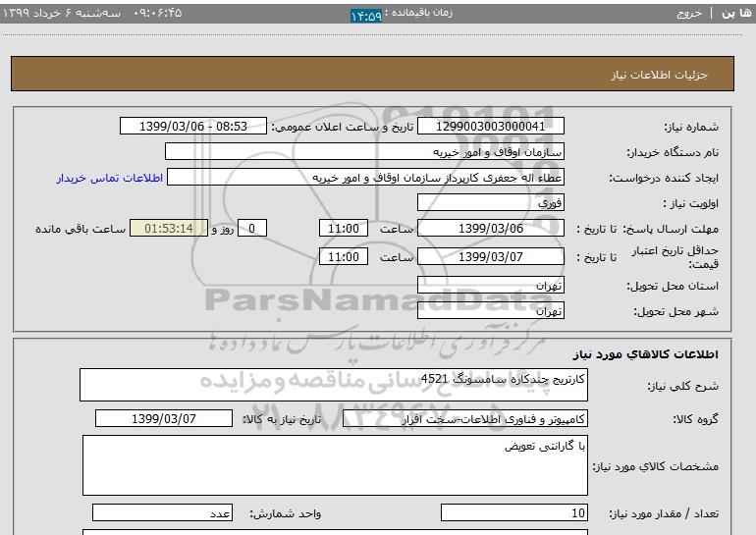
Task: Click the goods group field کامپیوتر و فناوری
Action: point(465,419)
